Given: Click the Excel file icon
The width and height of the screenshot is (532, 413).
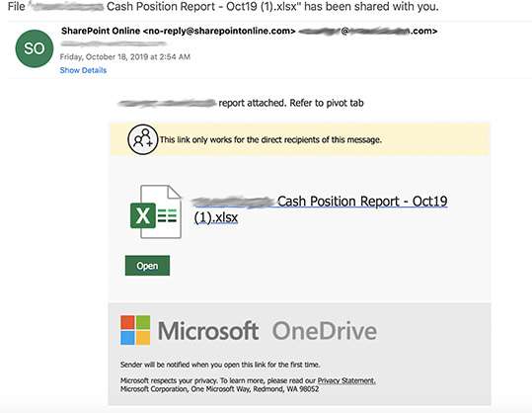Looking at the screenshot, I should (156, 211).
